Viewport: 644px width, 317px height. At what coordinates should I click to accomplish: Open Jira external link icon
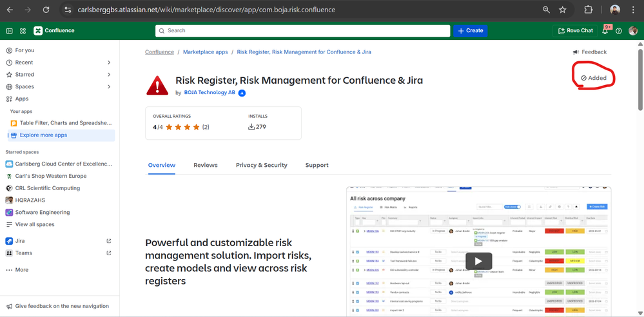[x=109, y=241]
